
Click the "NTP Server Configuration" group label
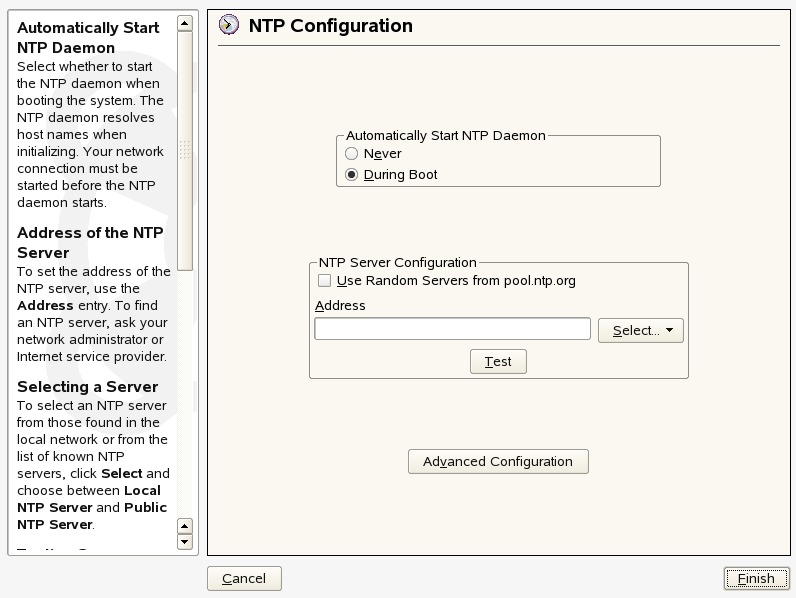point(398,263)
